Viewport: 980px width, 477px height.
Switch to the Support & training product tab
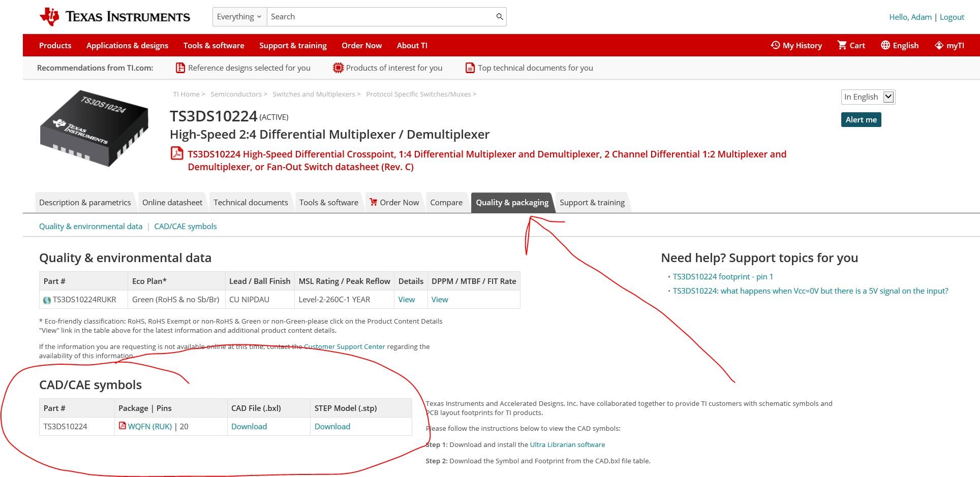592,202
